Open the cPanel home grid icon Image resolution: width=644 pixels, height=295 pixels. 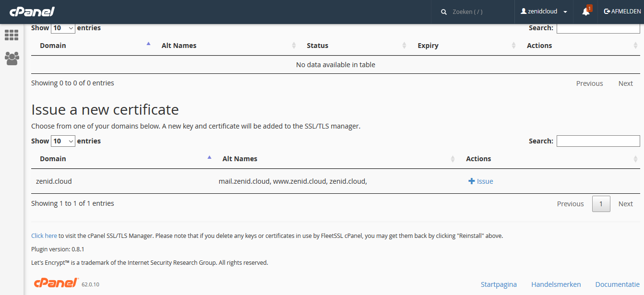[x=12, y=35]
